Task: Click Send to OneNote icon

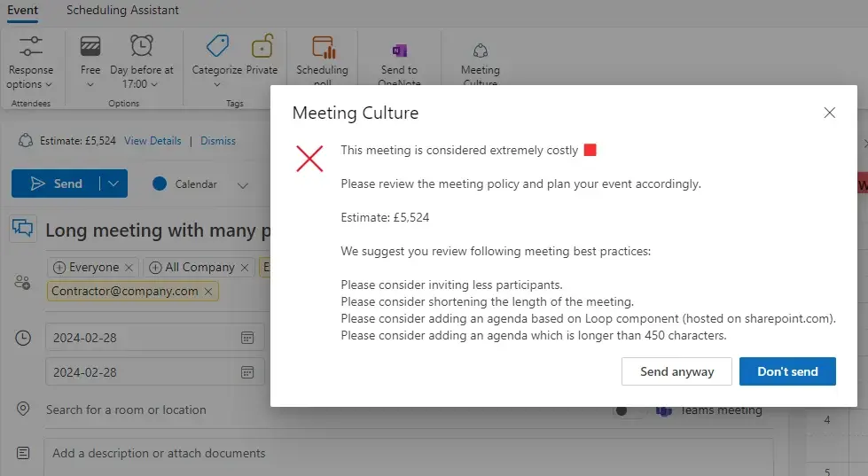Action: [399, 51]
